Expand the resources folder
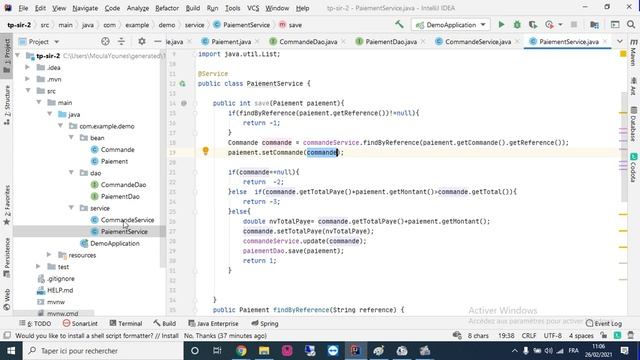Screen dimensions: 640x360 click(x=49, y=255)
